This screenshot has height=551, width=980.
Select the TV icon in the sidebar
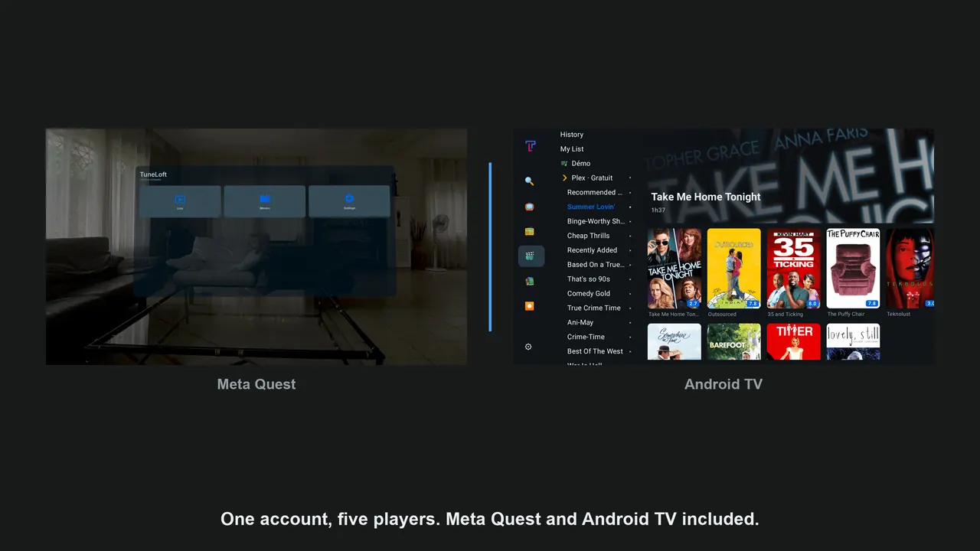point(529,207)
